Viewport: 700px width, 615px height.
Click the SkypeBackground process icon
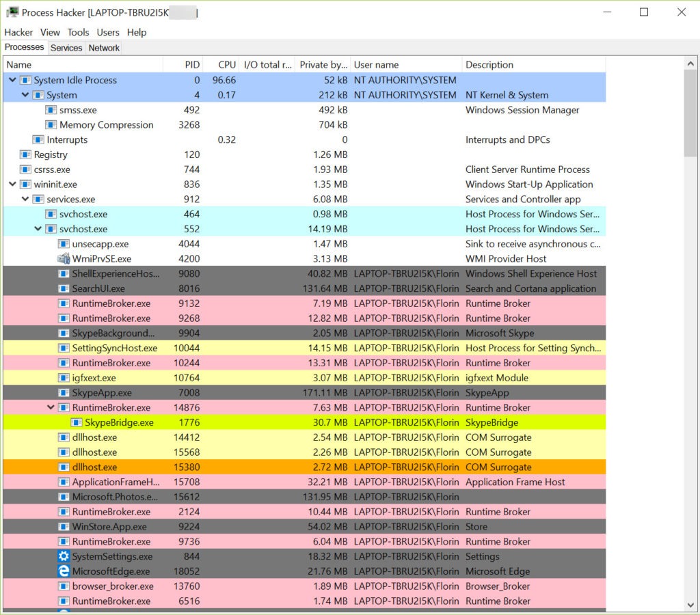tap(64, 333)
